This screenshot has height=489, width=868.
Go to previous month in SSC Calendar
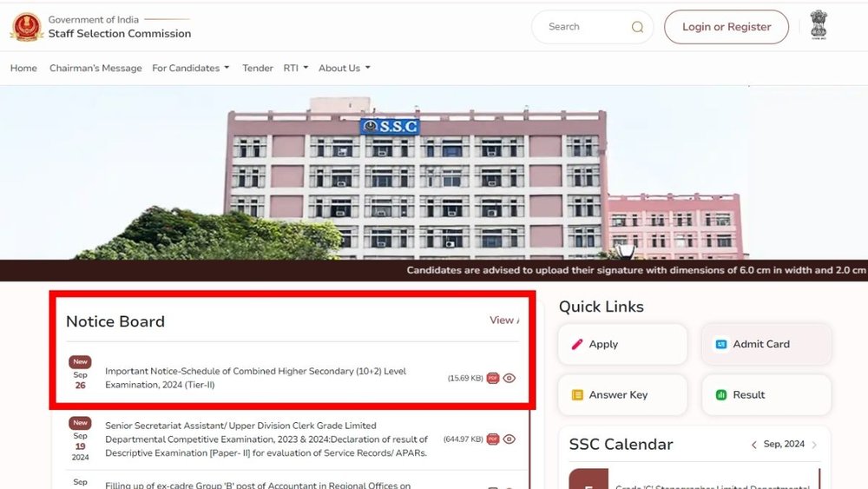(x=754, y=445)
